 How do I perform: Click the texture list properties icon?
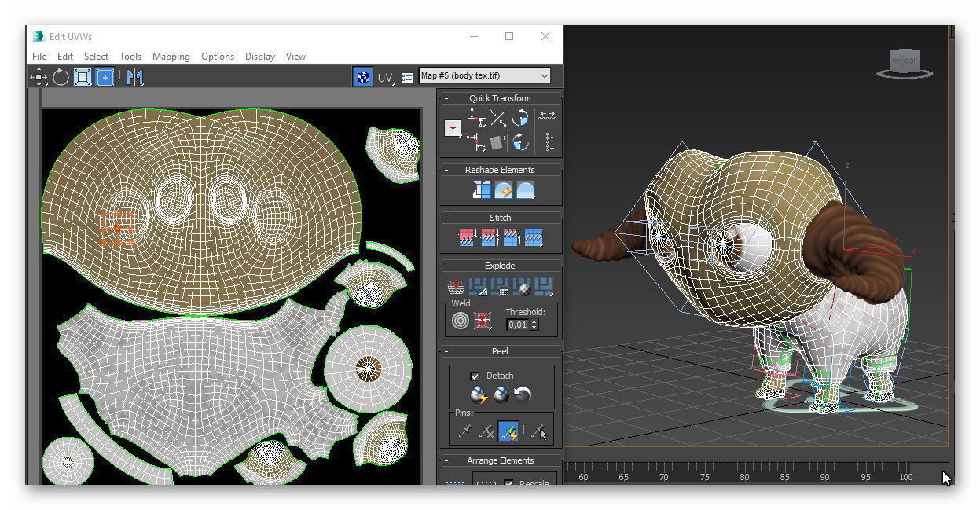[407, 77]
